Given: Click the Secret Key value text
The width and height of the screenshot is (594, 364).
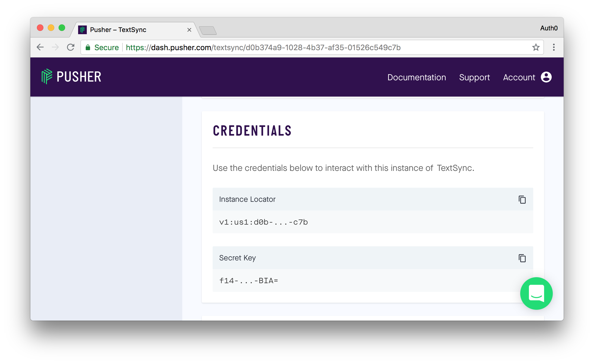Looking at the screenshot, I should click(248, 281).
